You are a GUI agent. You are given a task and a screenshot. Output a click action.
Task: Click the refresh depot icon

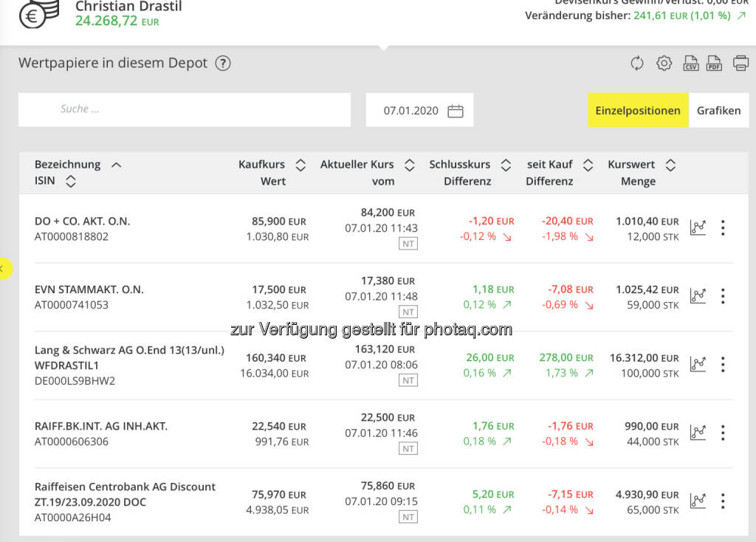637,64
